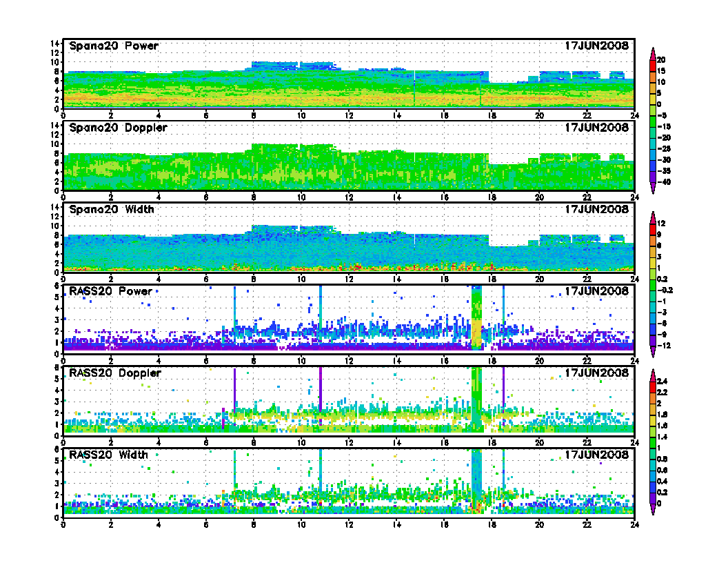This screenshot has height=563, width=728.
Task: Click height tick "3" on the RASS20 Power y-axis
Action: [57, 320]
